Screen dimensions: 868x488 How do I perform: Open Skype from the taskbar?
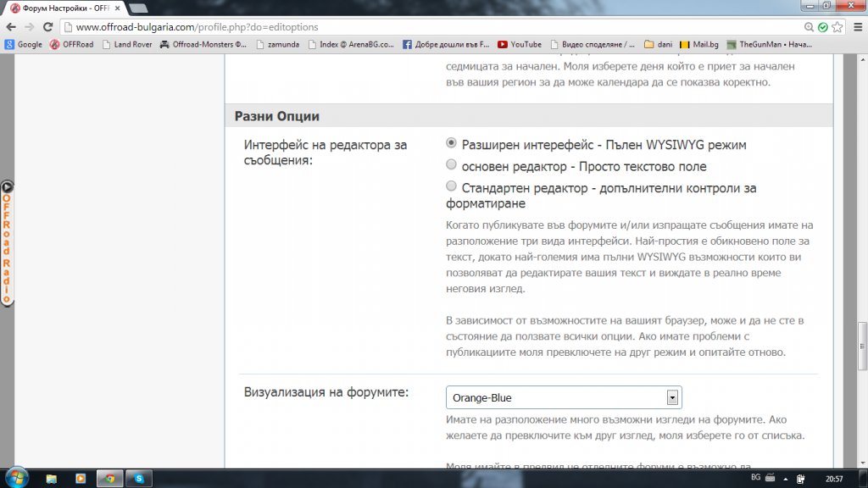(139, 479)
